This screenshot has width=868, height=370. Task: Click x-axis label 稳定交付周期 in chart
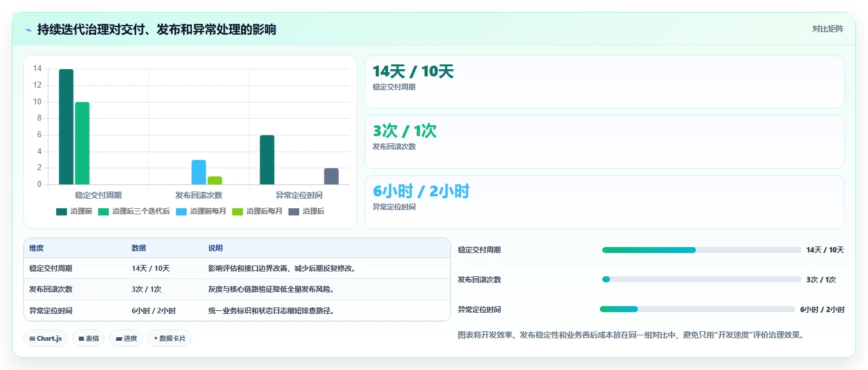tap(99, 195)
